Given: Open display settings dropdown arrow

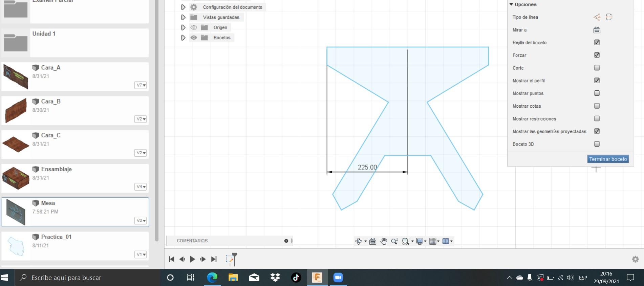Looking at the screenshot, I should pyautogui.click(x=425, y=241).
